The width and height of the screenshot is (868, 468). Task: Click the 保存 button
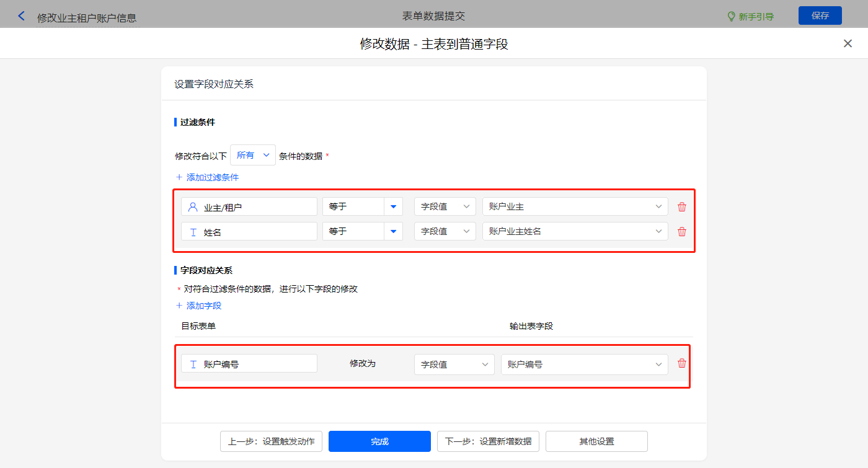(x=820, y=15)
